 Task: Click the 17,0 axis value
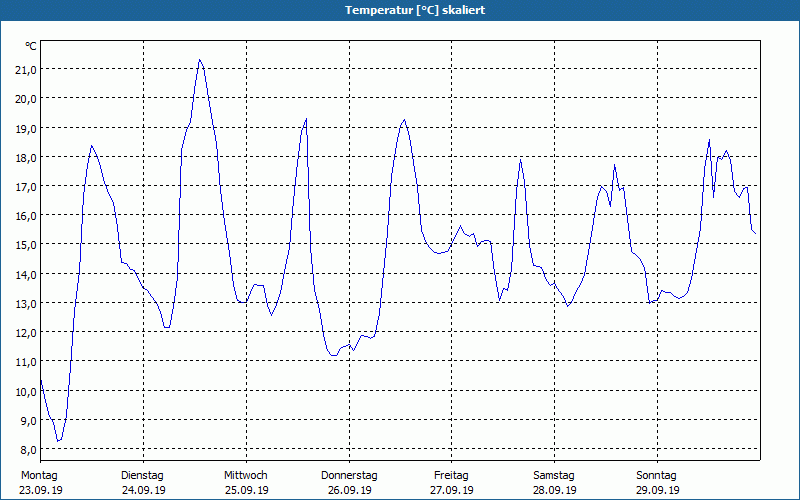(x=26, y=187)
